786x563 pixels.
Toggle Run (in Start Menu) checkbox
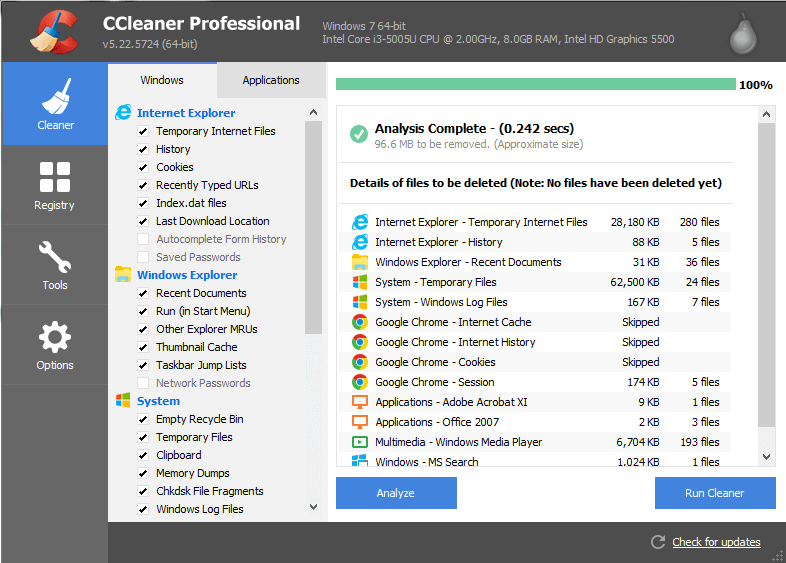(x=143, y=311)
